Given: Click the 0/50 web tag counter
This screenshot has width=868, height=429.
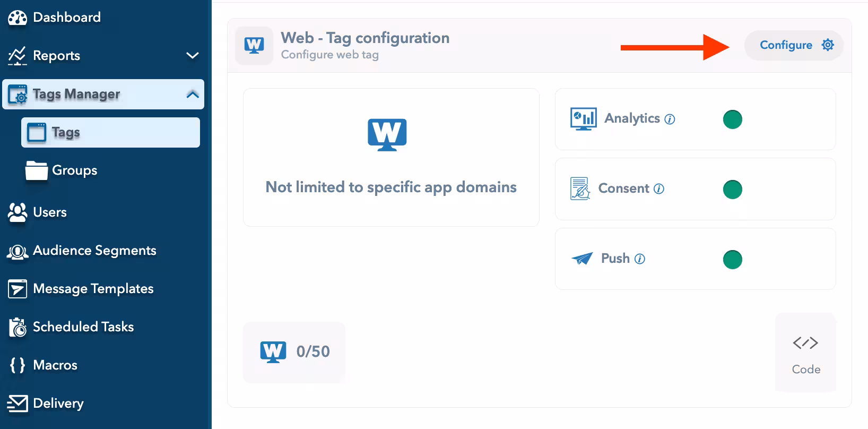Looking at the screenshot, I should click(294, 351).
